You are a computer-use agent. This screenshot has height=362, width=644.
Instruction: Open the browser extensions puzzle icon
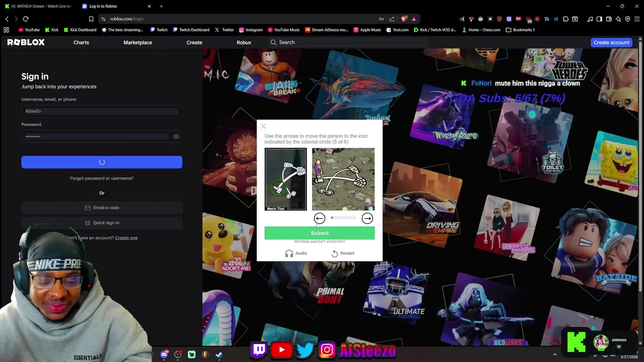pos(566,19)
